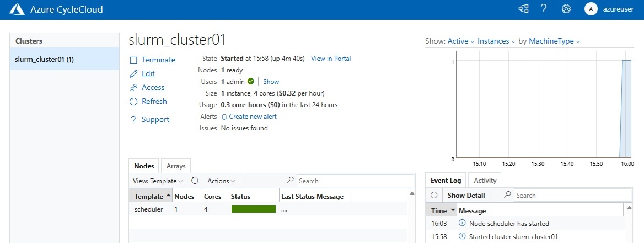
Task: Click the Access link
Action: tap(153, 88)
